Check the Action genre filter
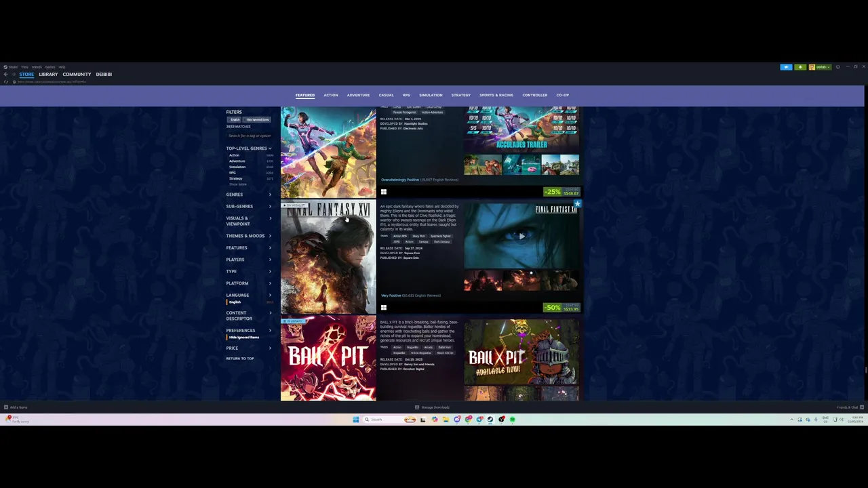Screen dimensions: 868x488 [x=250, y=155]
